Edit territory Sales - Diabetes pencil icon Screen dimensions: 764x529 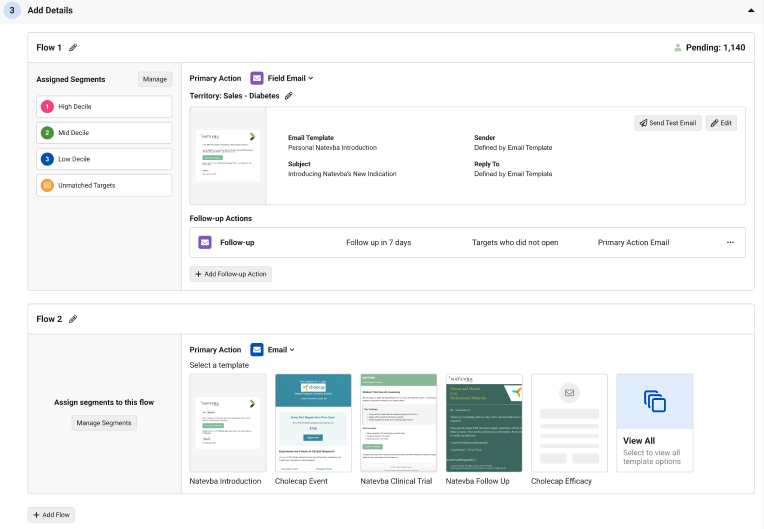289,96
